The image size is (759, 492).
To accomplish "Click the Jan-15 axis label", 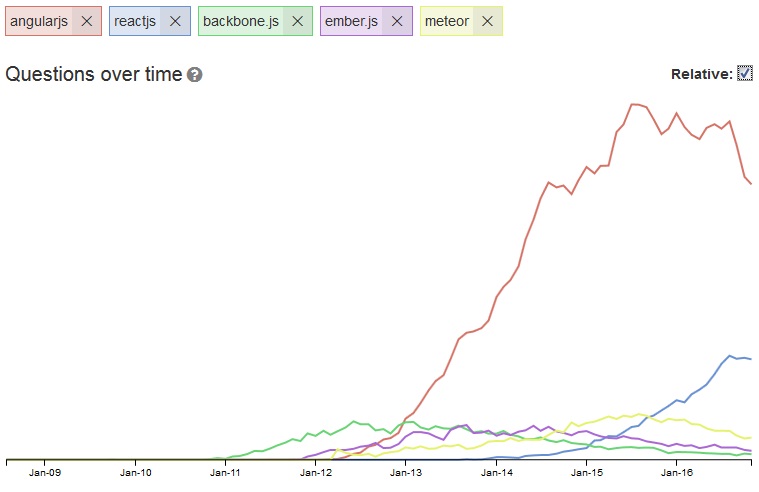I will tap(587, 473).
